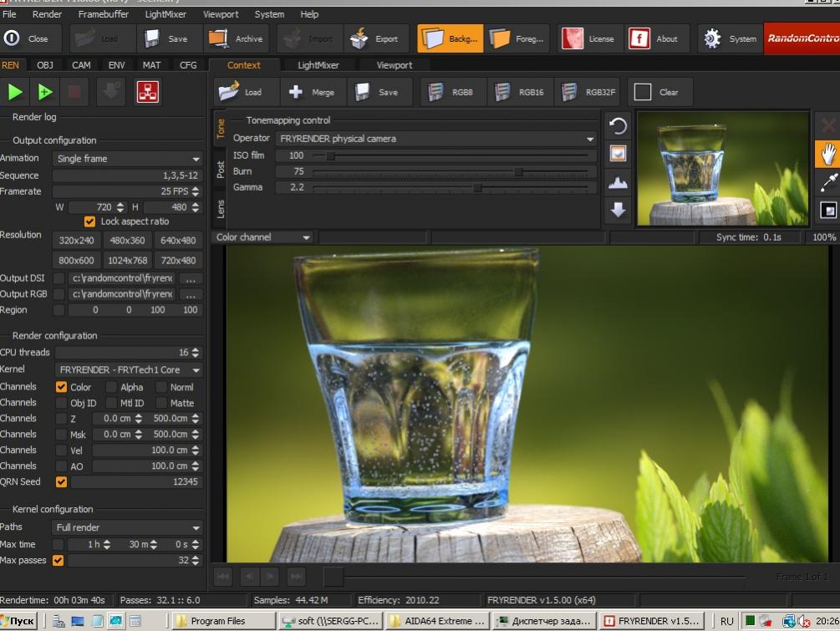Select the pan hand tool
The width and height of the screenshot is (840, 631).
[x=827, y=155]
